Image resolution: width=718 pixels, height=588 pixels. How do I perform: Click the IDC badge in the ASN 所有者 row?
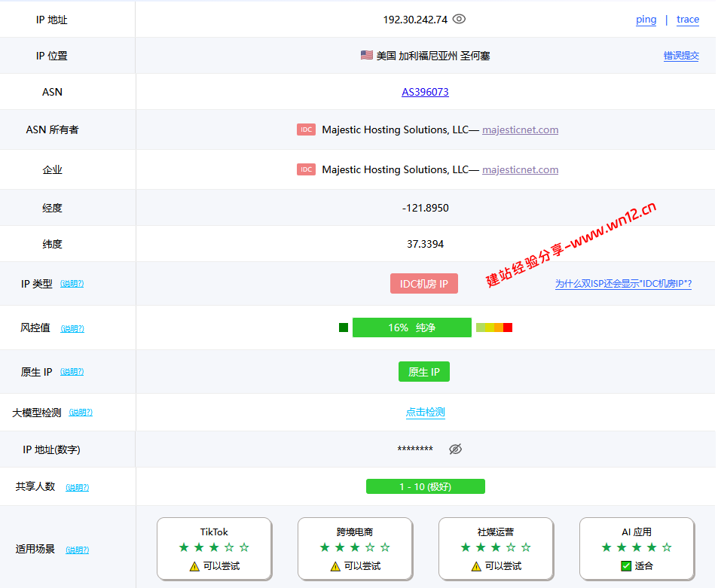coord(306,129)
